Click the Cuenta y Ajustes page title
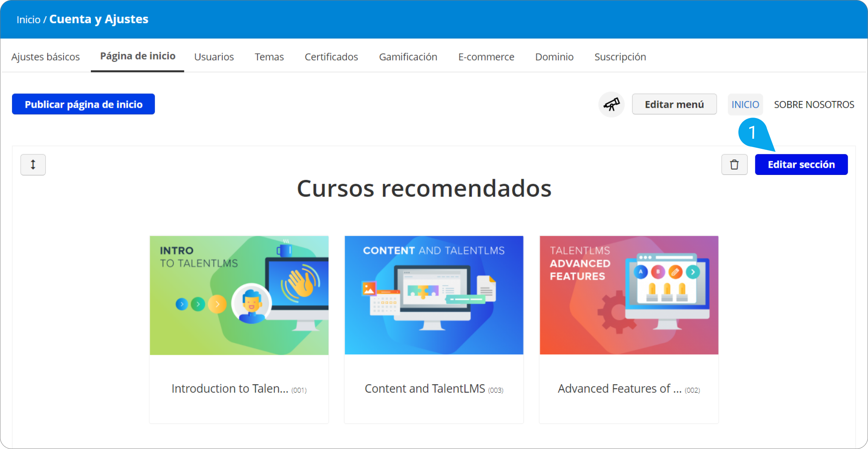Image resolution: width=868 pixels, height=449 pixels. (x=99, y=19)
